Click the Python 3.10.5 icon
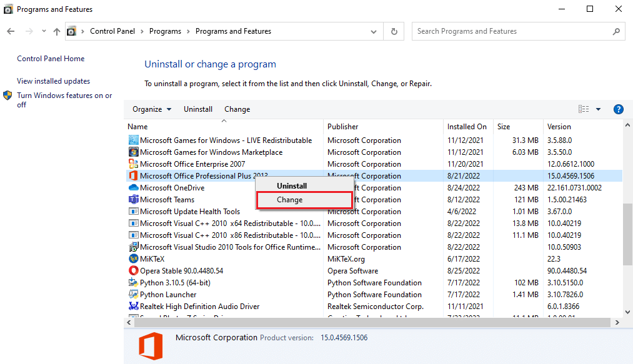Screen dimensions: 633x364 coord(133,282)
